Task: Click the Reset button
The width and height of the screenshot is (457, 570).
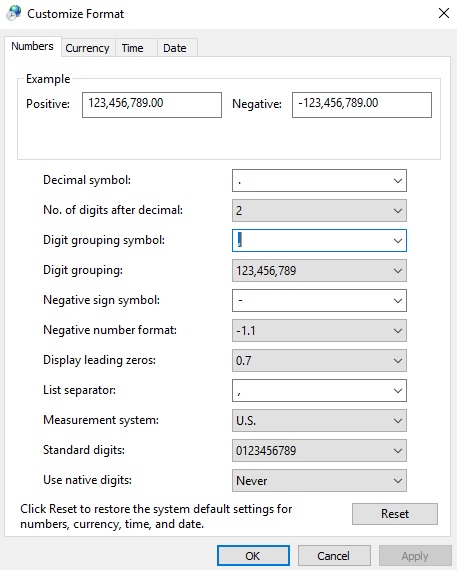Action: (395, 514)
